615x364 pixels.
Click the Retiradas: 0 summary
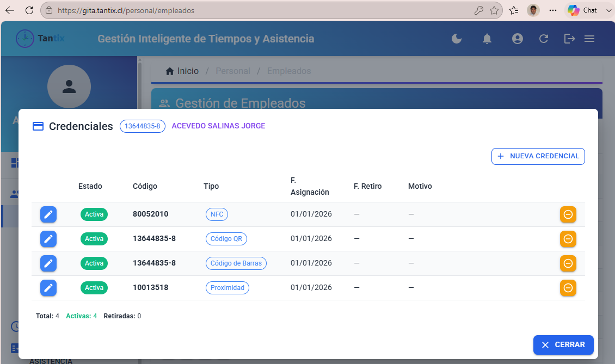click(122, 316)
